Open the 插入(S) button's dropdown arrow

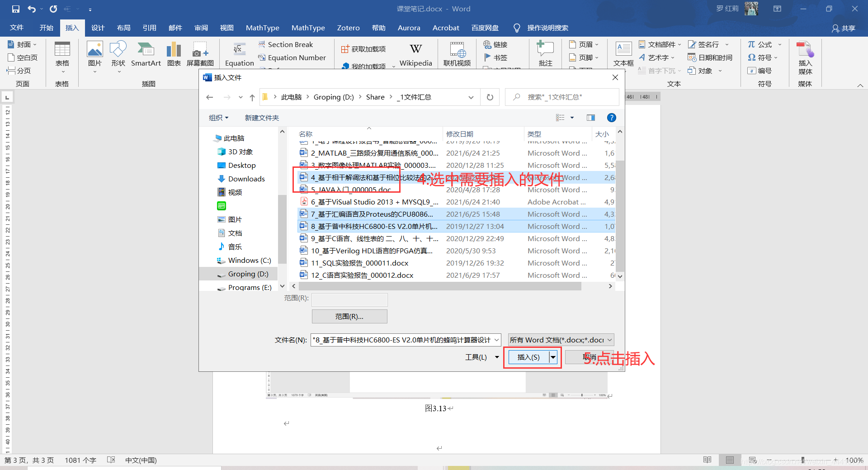[x=553, y=357]
